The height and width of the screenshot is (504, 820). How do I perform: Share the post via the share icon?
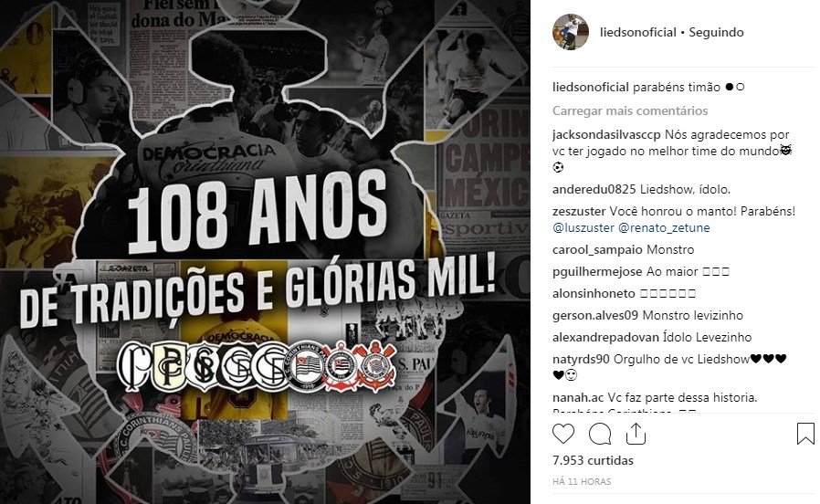tap(636, 434)
